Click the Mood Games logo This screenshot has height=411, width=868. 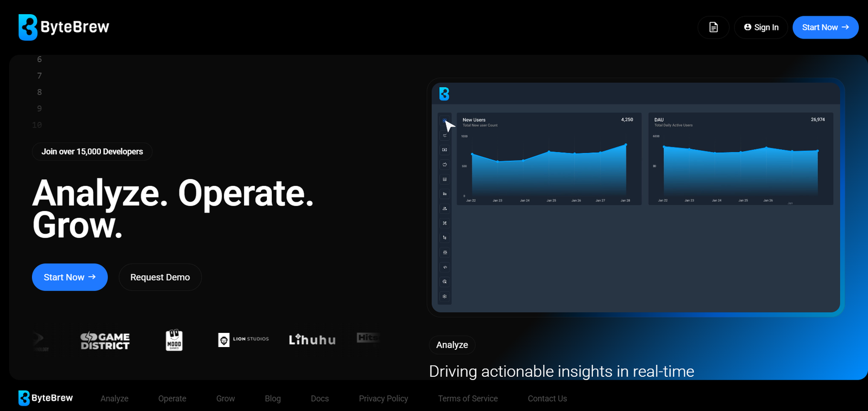coord(174,340)
